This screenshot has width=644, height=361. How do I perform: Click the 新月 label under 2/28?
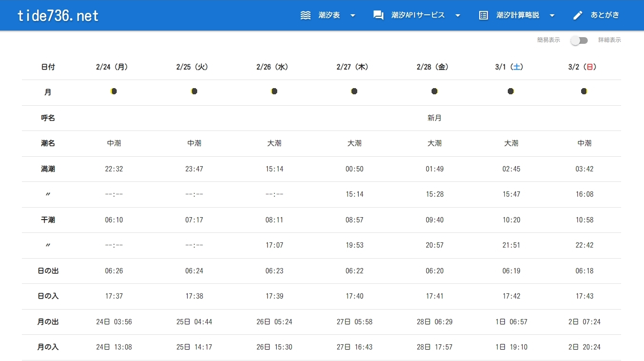tap(434, 118)
